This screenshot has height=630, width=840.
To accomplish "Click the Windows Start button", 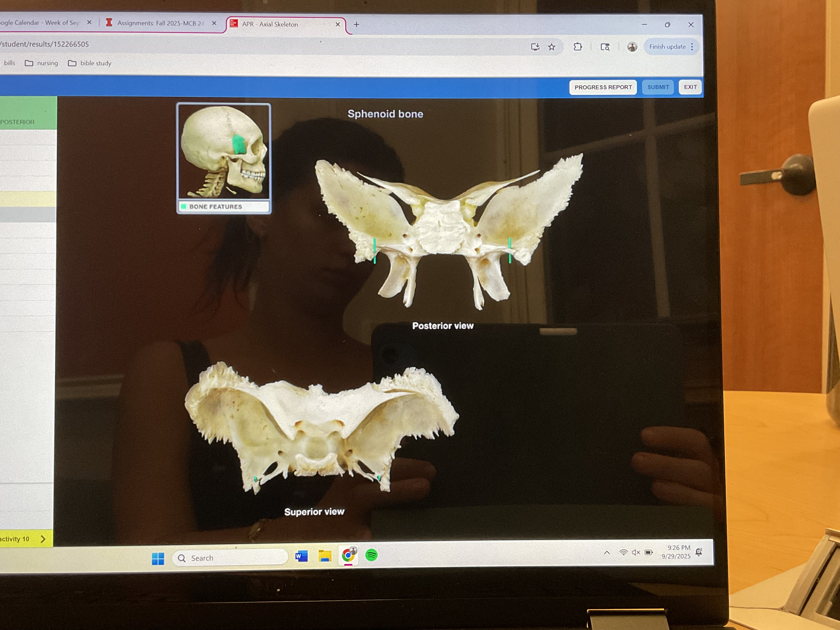I will [158, 558].
